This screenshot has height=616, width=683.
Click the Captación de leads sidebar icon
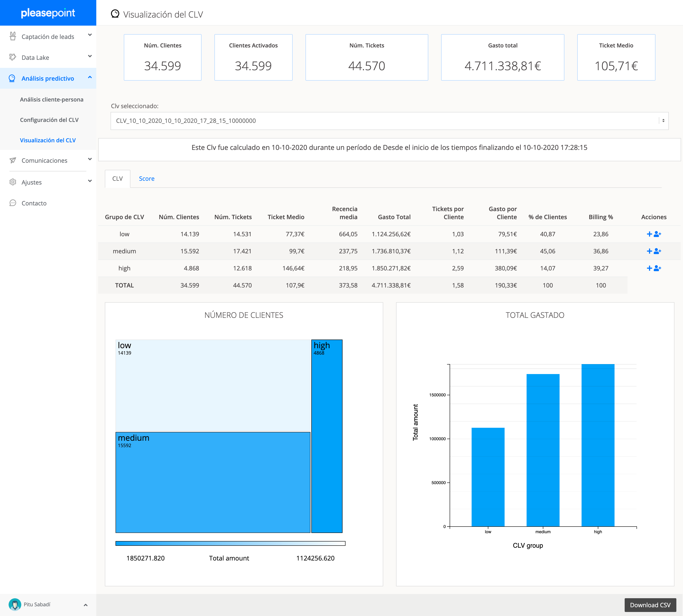(13, 36)
